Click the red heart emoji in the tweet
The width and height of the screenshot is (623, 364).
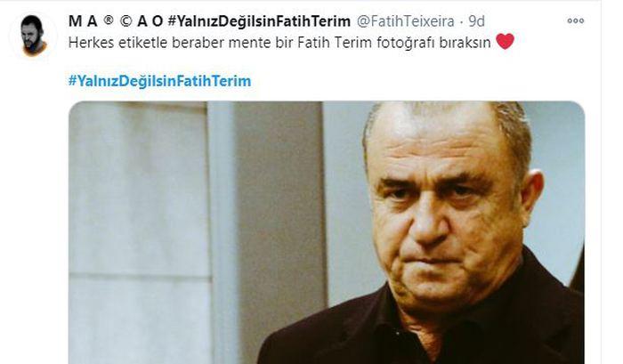click(x=505, y=42)
